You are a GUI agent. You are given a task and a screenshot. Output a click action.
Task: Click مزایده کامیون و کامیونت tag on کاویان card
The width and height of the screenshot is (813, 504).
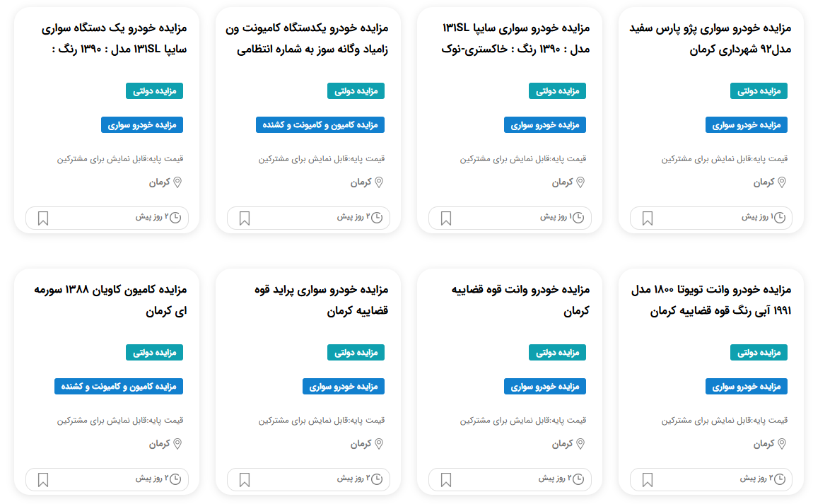(119, 386)
